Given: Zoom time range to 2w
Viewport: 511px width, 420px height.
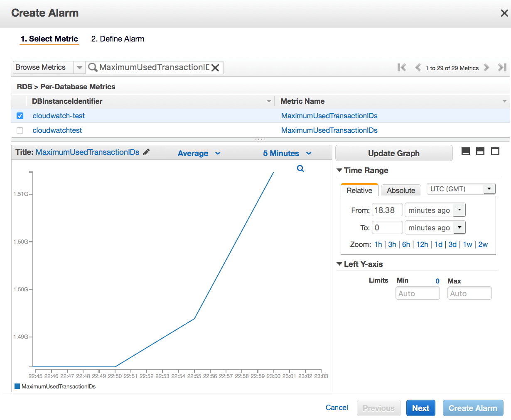Looking at the screenshot, I should (x=483, y=244).
